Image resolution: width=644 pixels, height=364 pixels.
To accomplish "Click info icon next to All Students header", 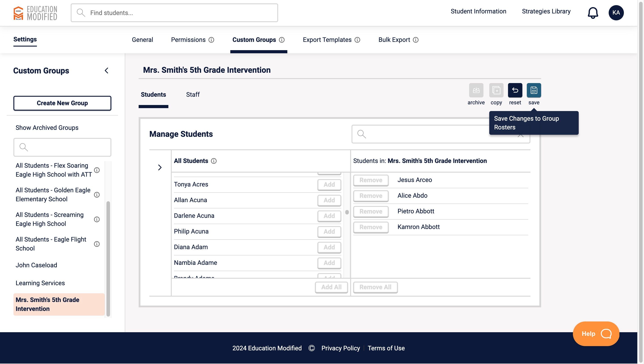I will pyautogui.click(x=214, y=161).
